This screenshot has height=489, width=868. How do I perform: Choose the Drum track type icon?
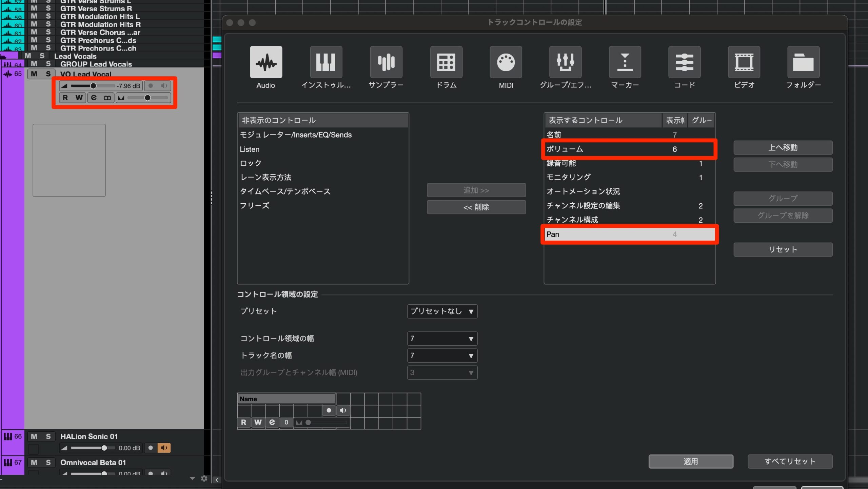[x=446, y=62]
